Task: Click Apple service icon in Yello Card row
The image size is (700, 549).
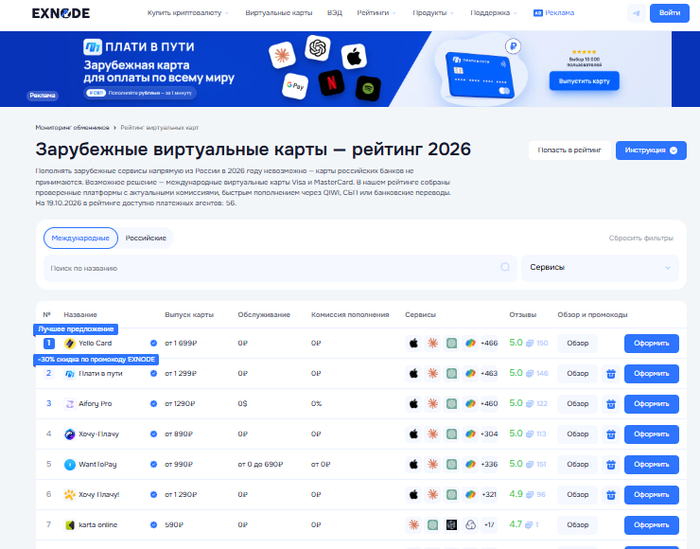Action: click(x=413, y=343)
